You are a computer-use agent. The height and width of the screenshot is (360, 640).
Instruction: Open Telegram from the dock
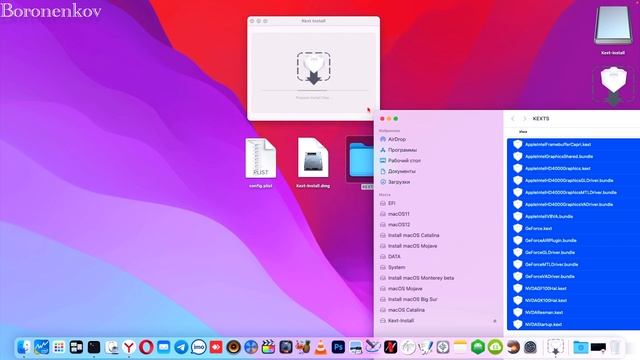(181, 347)
